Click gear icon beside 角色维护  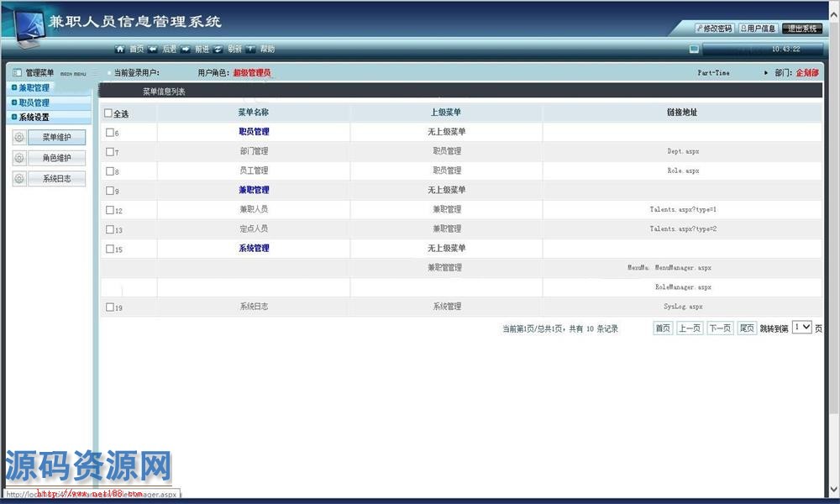point(20,158)
